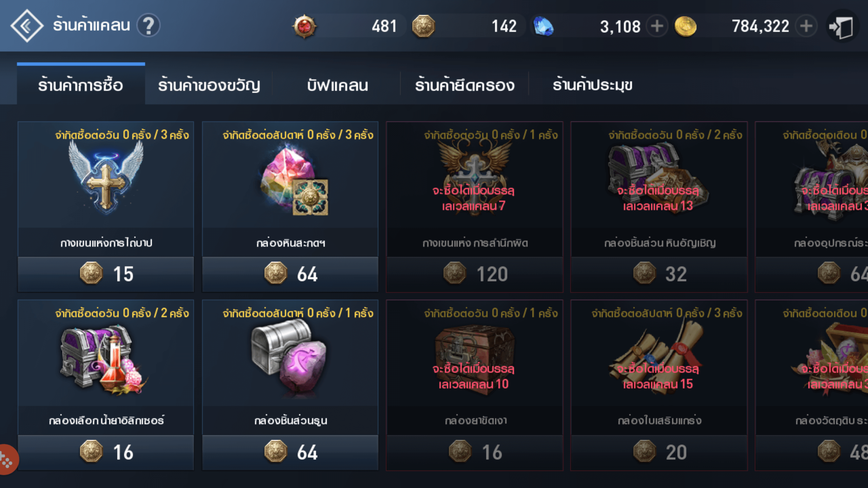Screen dimensions: 868x488
Task: Click the exit door icon at top right
Action: click(x=842, y=26)
